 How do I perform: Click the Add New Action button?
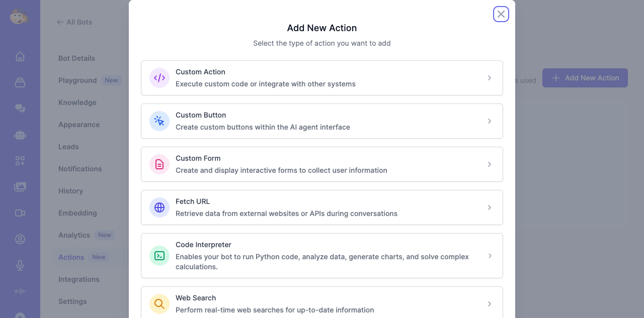(585, 78)
